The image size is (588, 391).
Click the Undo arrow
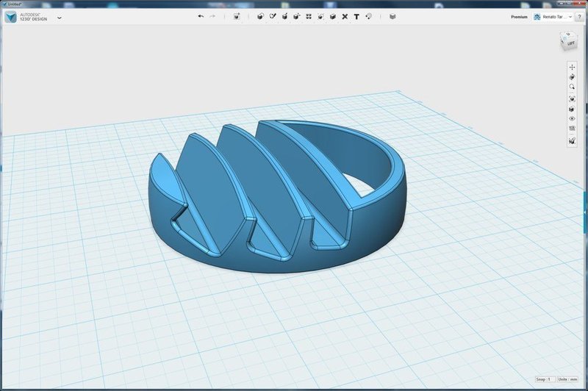(201, 16)
